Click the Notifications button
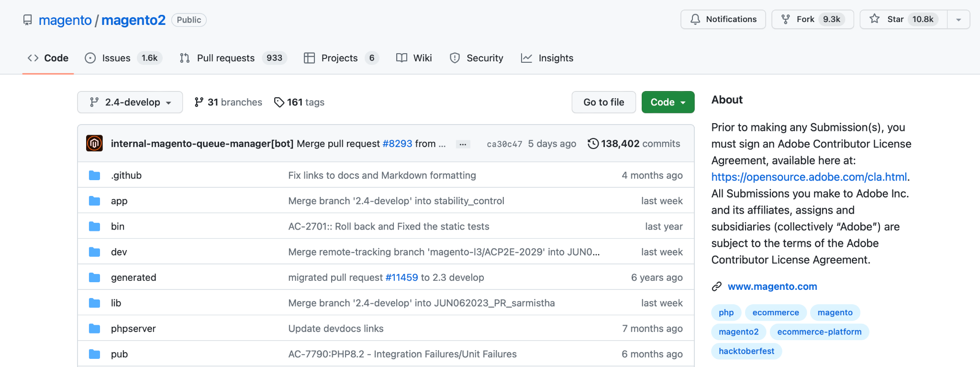 (x=723, y=19)
